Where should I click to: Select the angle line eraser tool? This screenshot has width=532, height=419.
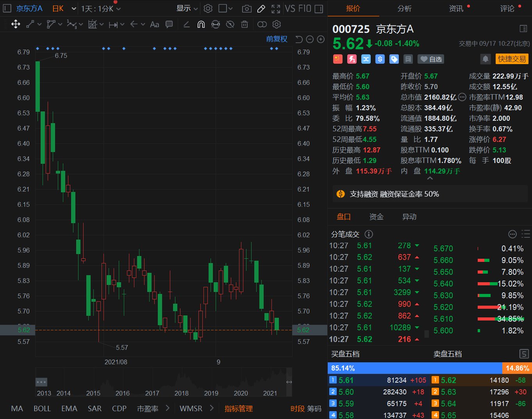(x=186, y=24)
